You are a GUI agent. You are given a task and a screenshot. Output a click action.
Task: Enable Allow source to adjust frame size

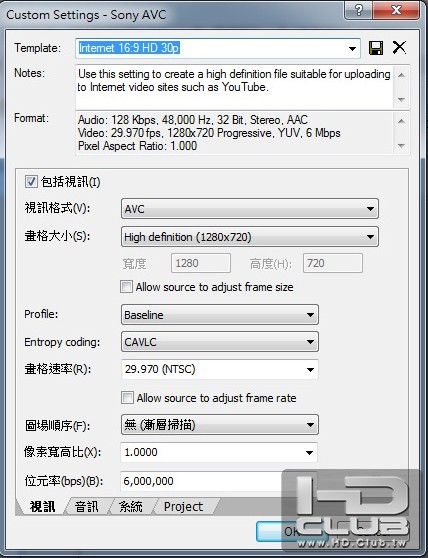[126, 287]
